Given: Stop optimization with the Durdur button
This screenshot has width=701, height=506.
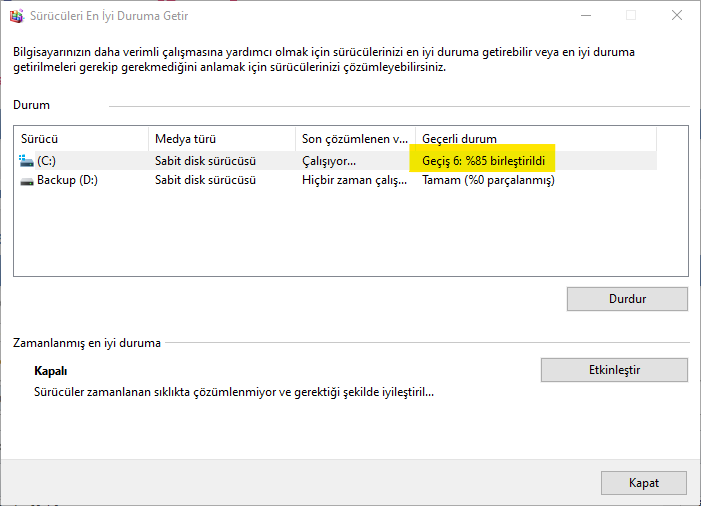Looking at the screenshot, I should click(x=627, y=299).
